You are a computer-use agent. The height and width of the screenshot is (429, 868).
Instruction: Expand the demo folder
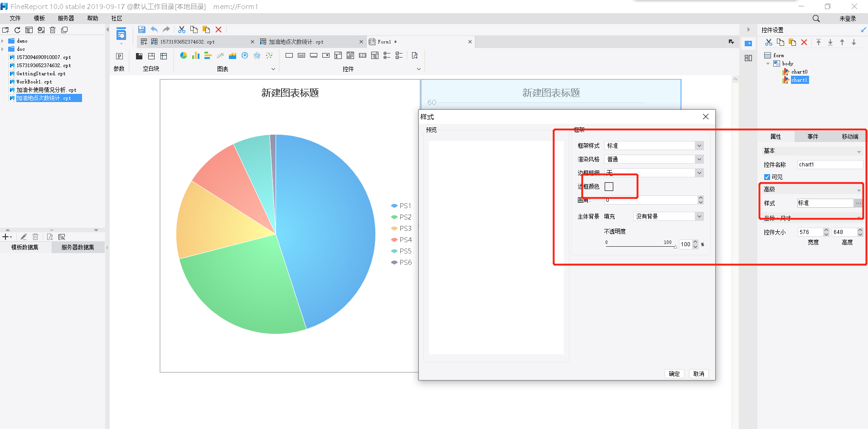pyautogui.click(x=3, y=41)
